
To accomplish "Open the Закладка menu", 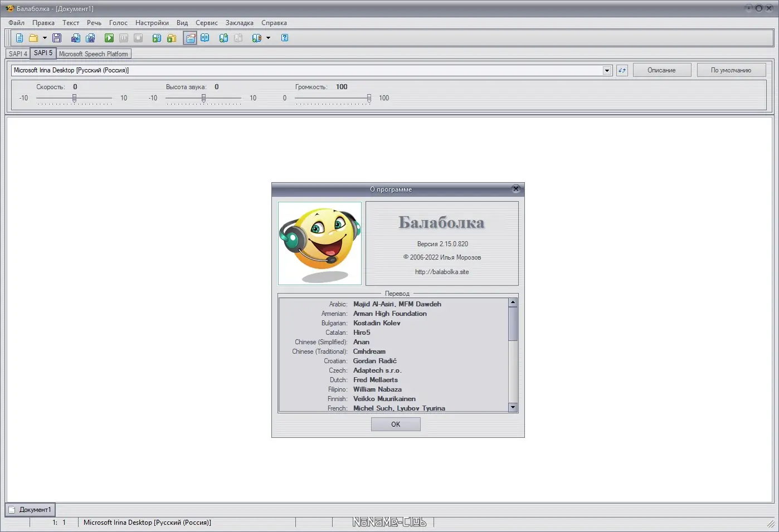I will 240,23.
